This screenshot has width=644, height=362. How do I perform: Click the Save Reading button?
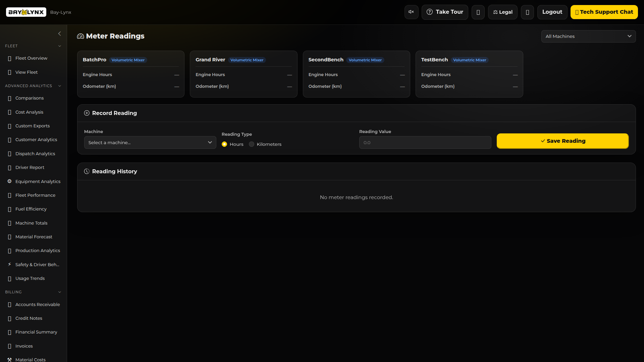pyautogui.click(x=562, y=141)
